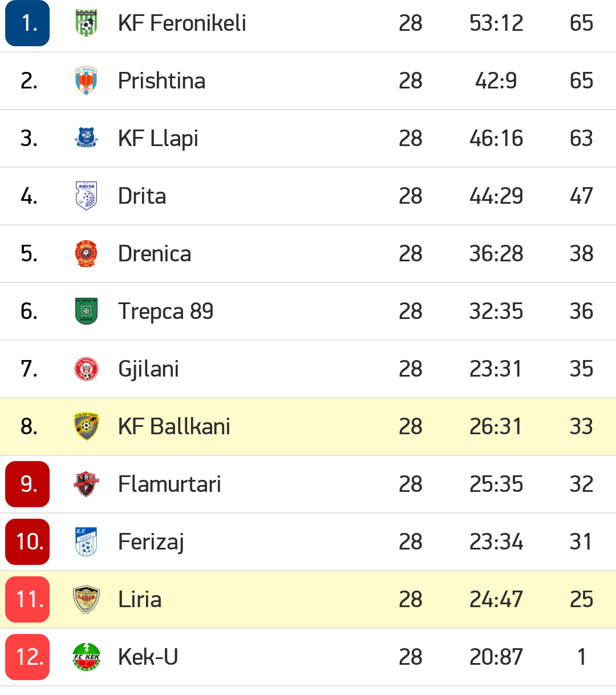Click the red position 12 badge

click(27, 657)
